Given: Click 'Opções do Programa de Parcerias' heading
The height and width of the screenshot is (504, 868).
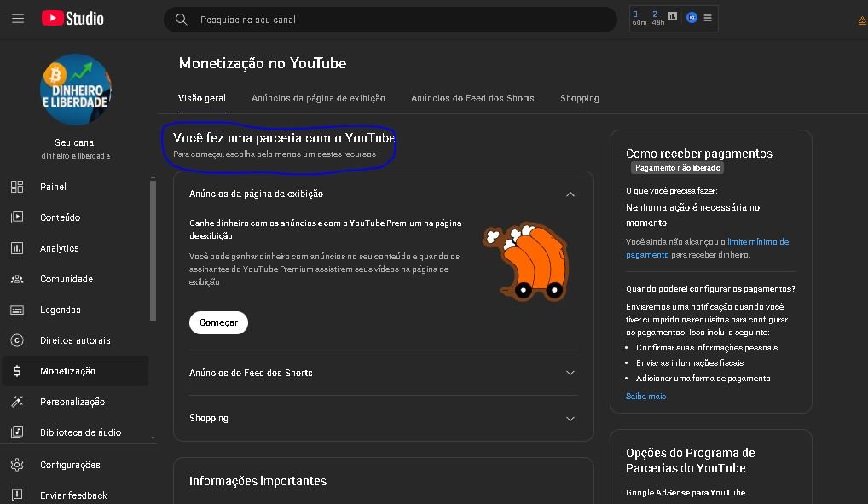Looking at the screenshot, I should (691, 461).
